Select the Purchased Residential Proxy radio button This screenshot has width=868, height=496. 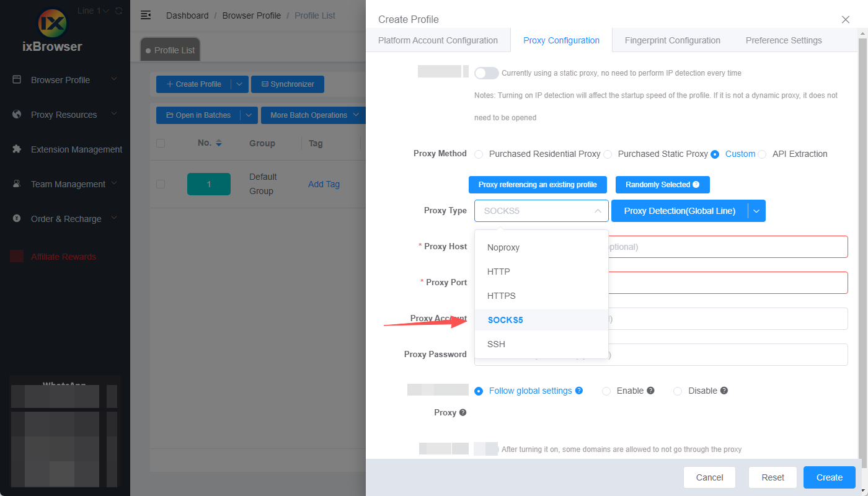479,154
